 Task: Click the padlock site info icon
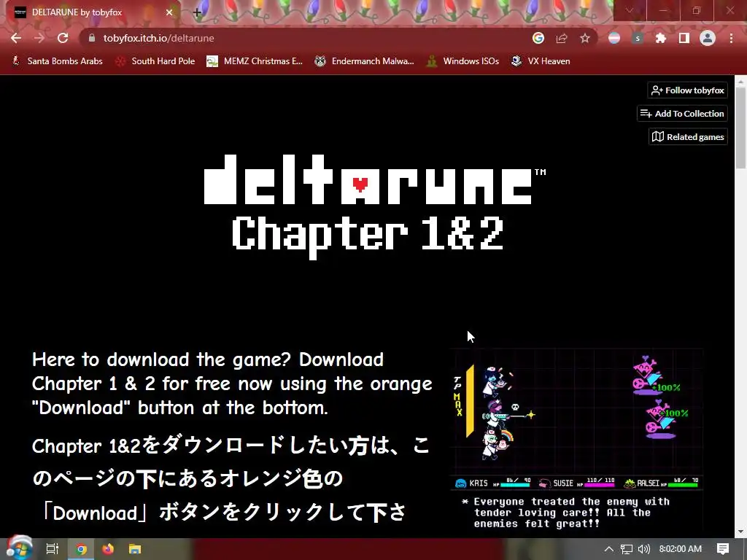[x=91, y=38]
